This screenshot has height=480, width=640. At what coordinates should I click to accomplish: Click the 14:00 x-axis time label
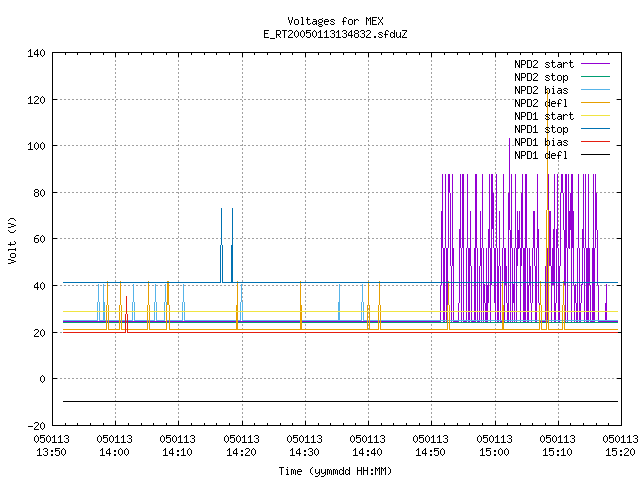click(x=115, y=453)
